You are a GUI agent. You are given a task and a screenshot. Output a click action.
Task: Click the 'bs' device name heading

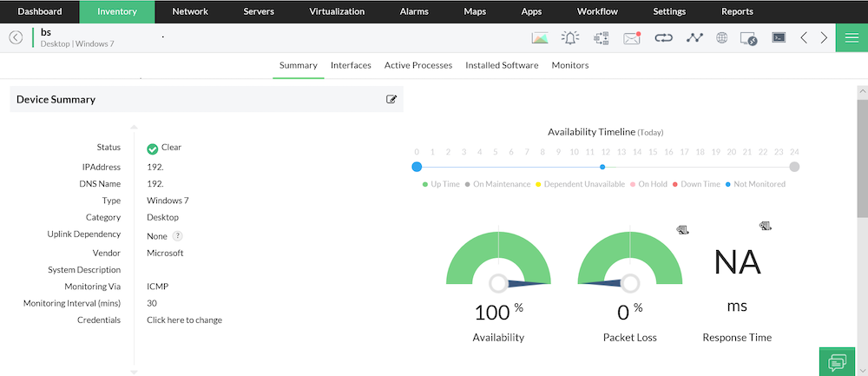tap(46, 32)
